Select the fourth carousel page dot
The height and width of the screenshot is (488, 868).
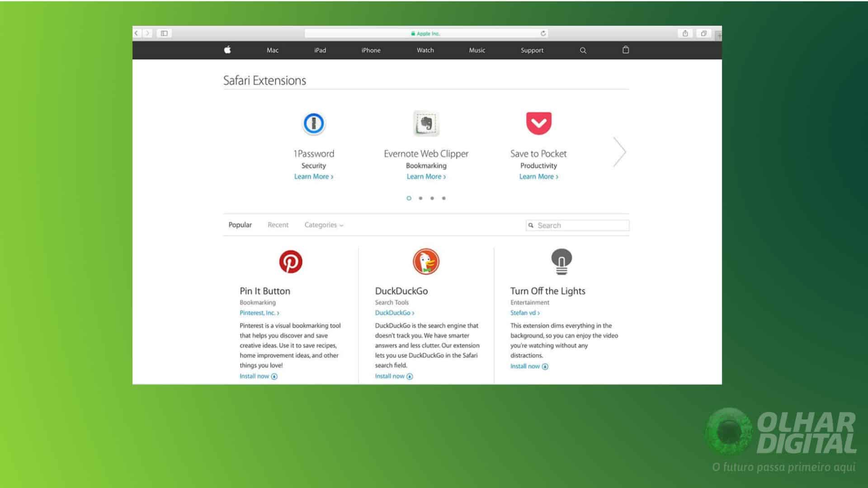444,198
